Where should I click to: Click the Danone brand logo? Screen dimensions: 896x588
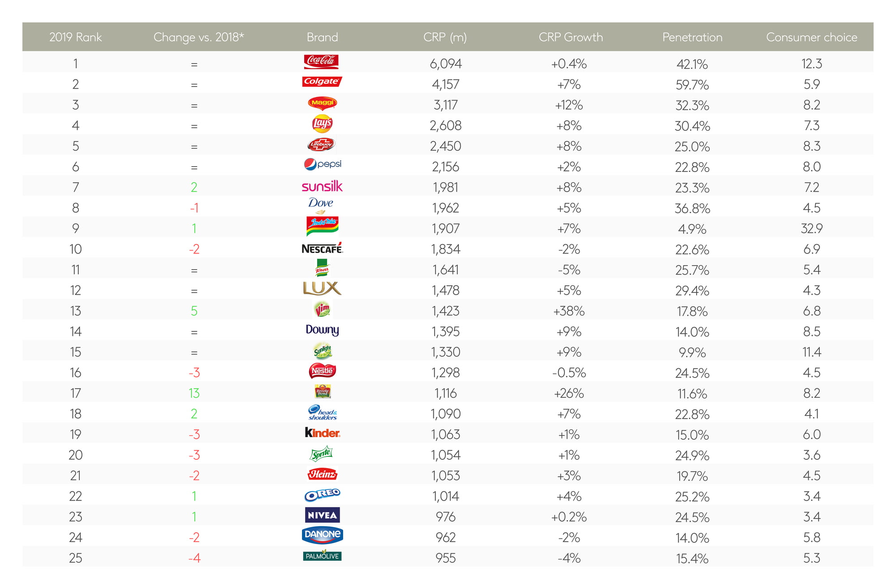[322, 535]
